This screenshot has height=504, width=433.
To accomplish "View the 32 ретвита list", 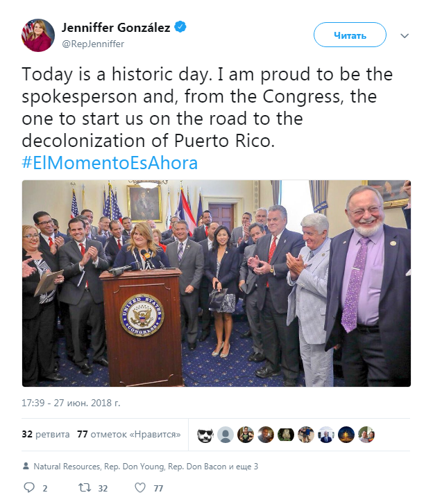I will pyautogui.click(x=46, y=435).
